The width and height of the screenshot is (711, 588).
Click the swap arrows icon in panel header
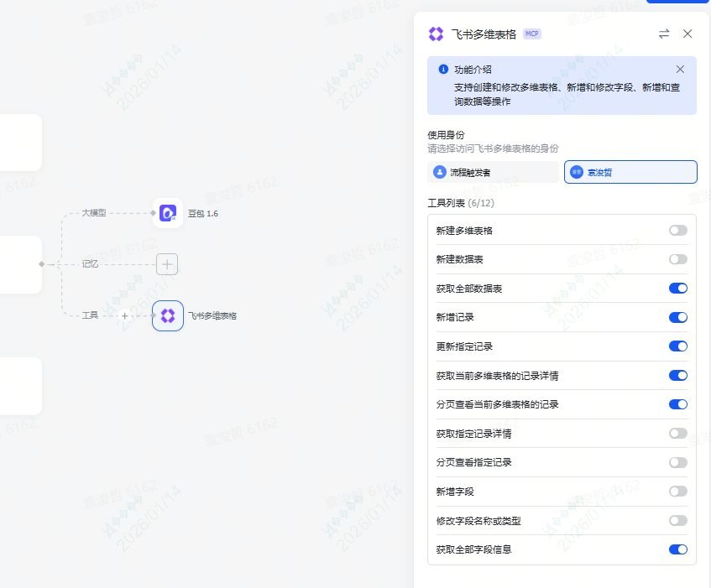click(664, 34)
